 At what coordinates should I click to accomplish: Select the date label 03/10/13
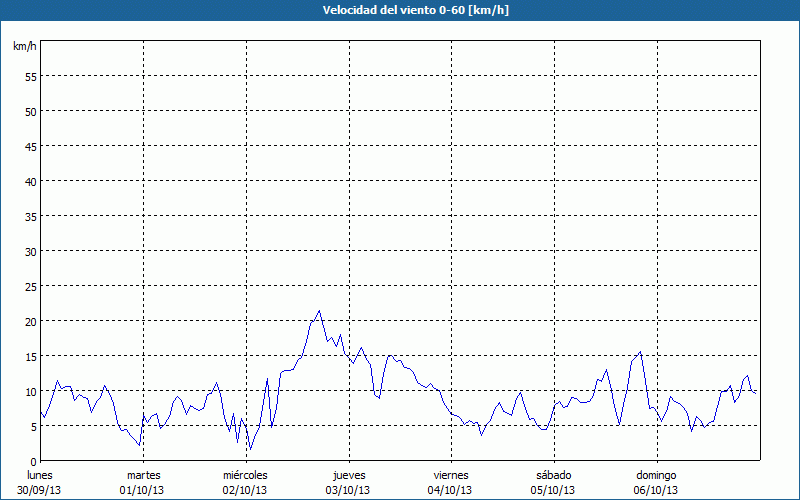tap(348, 490)
